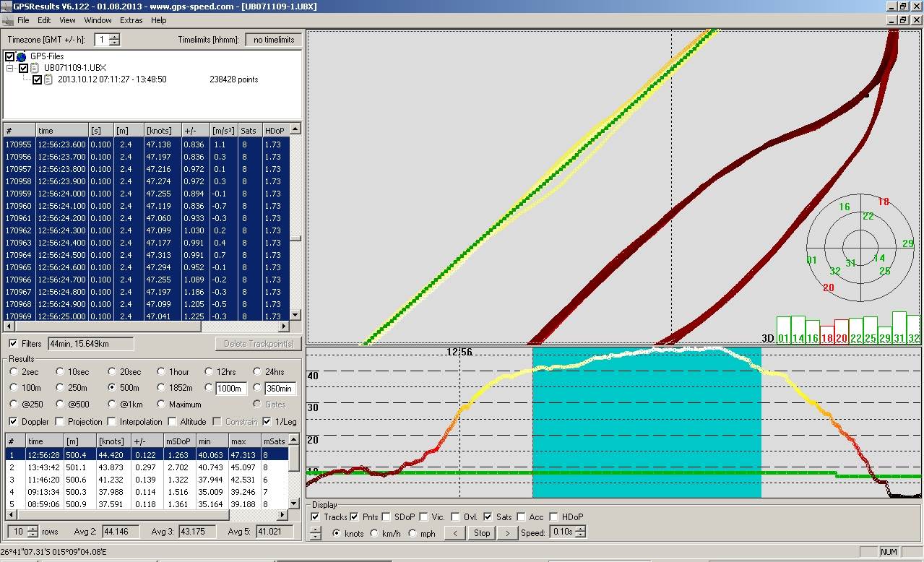
Task: Switch speed units to km/h
Action: point(374,534)
